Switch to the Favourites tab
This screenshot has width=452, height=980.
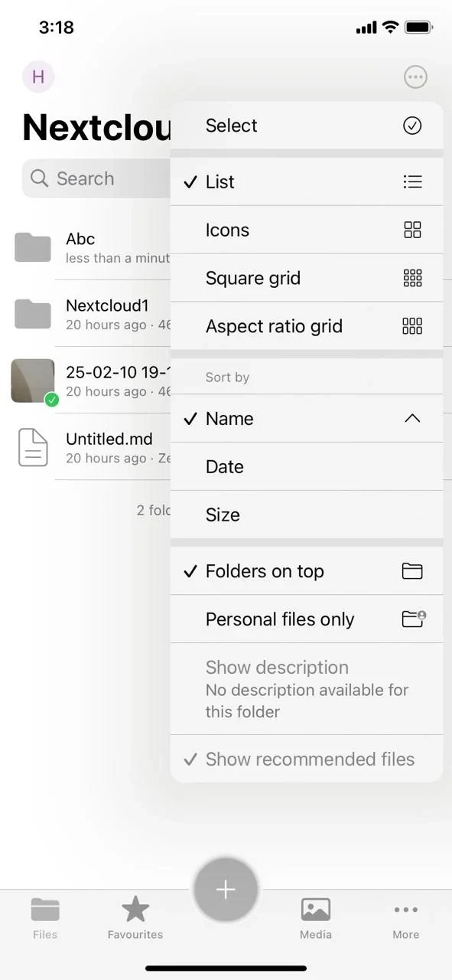135,917
